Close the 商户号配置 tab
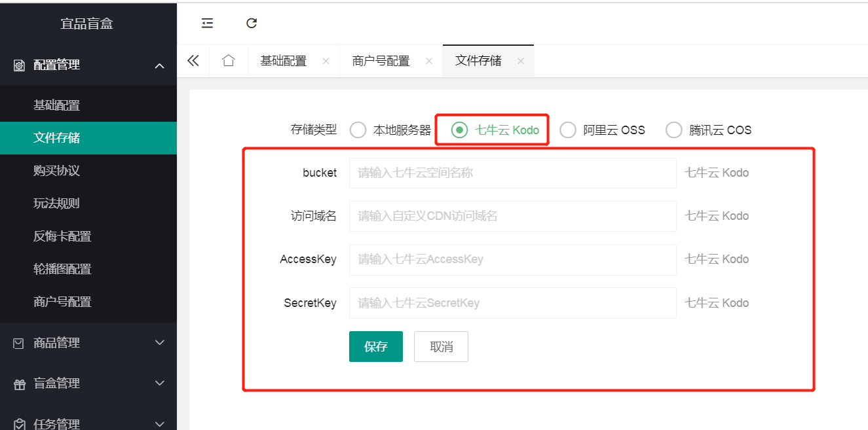868x430 pixels. (429, 61)
